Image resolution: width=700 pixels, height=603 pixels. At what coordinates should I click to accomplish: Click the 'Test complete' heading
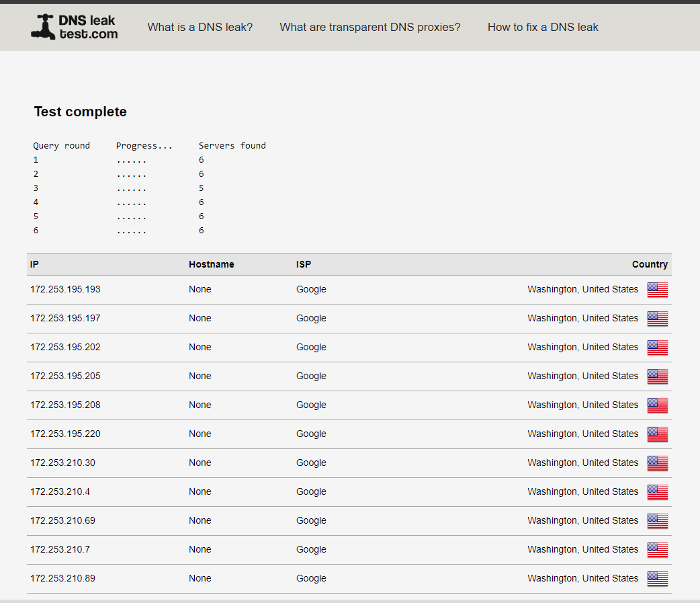coord(81,112)
